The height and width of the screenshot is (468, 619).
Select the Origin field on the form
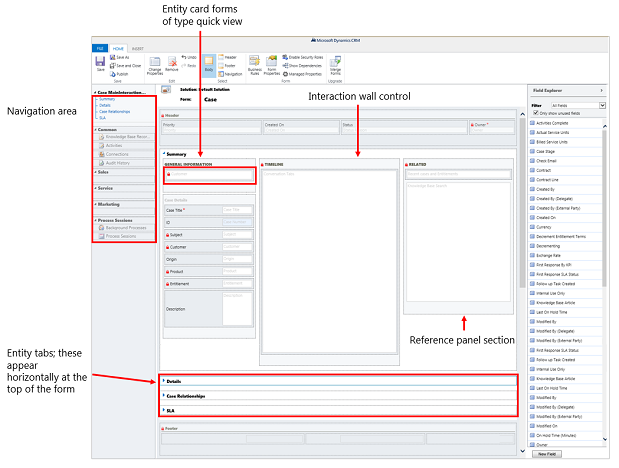(x=209, y=259)
